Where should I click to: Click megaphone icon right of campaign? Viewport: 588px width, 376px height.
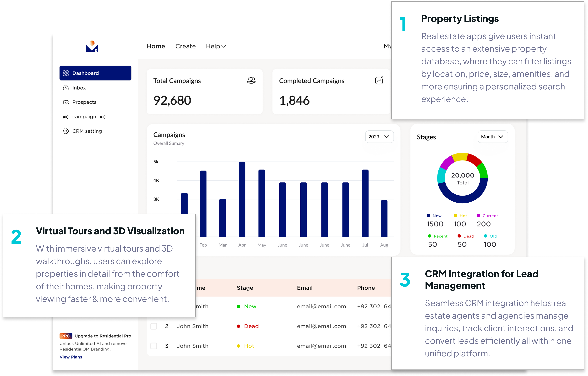103,117
